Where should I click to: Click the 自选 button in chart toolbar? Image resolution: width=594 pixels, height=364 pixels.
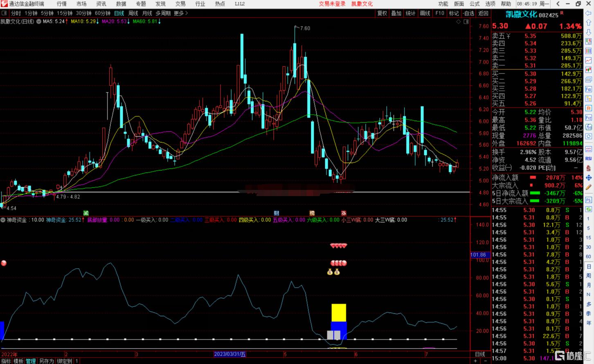pyautogui.click(x=468, y=13)
